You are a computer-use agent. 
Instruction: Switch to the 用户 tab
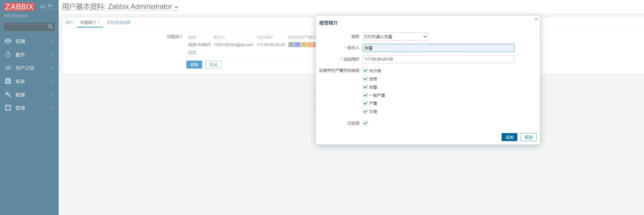pyautogui.click(x=69, y=22)
